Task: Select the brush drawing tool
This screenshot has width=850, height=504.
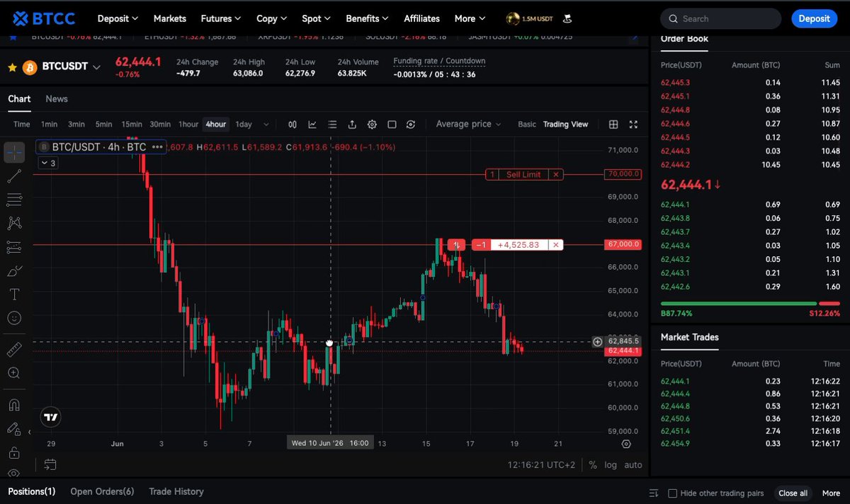Action: point(14,270)
